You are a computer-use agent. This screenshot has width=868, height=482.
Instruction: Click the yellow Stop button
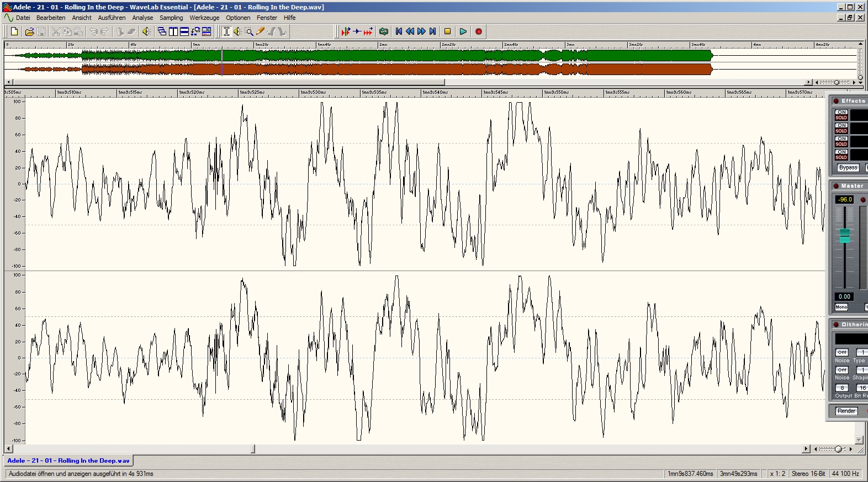pyautogui.click(x=447, y=31)
